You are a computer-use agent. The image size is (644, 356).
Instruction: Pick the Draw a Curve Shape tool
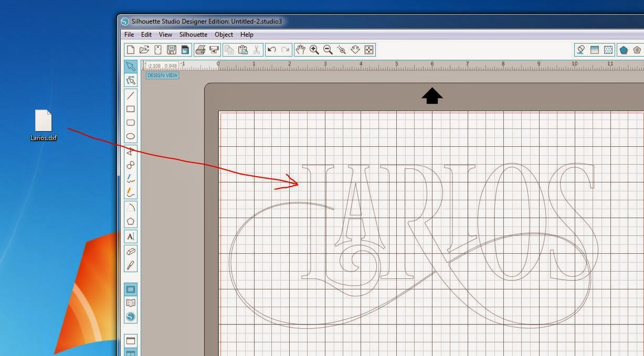[x=131, y=165]
